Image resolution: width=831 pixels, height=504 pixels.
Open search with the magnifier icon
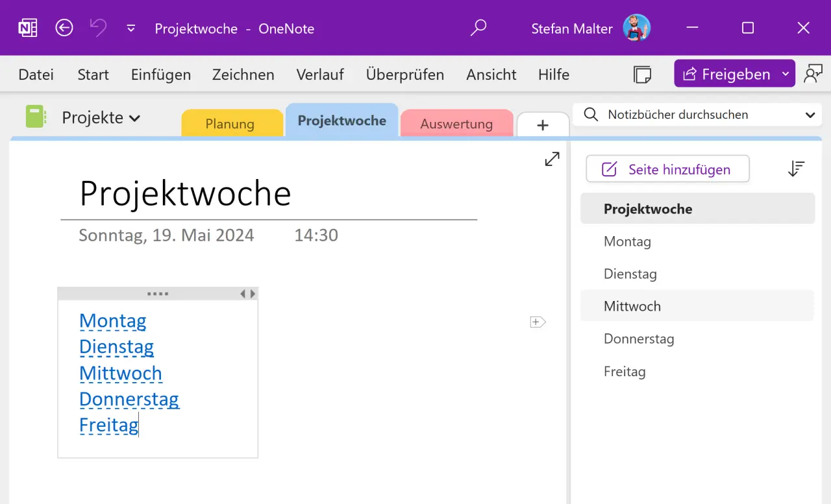pos(478,28)
